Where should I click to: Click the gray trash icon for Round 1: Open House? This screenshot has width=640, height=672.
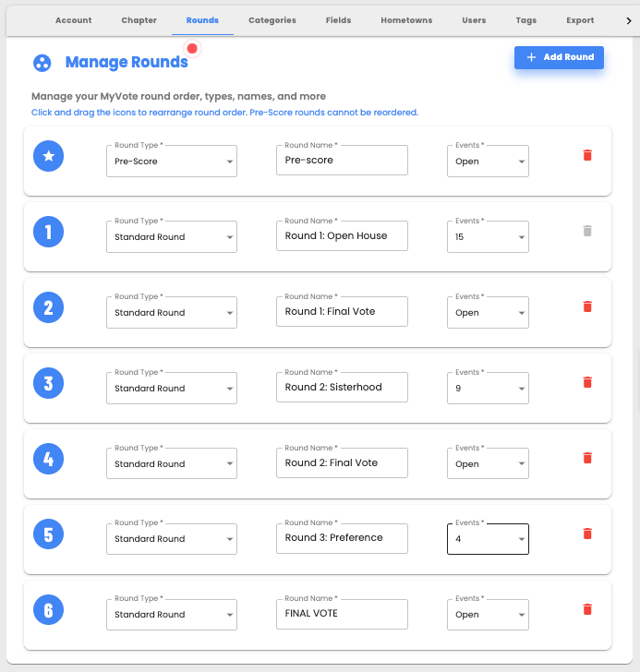pyautogui.click(x=587, y=231)
